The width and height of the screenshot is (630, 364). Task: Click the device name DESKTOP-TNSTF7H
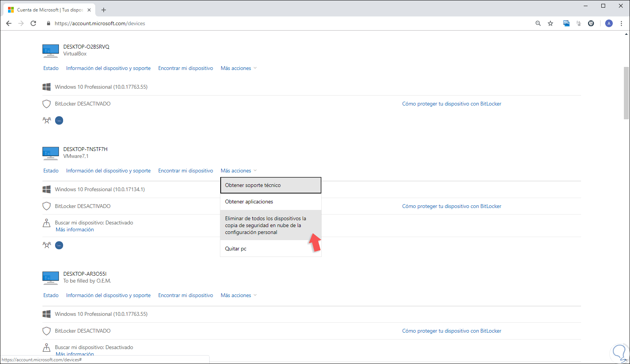pyautogui.click(x=85, y=149)
